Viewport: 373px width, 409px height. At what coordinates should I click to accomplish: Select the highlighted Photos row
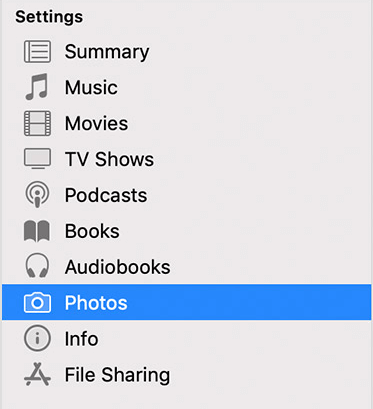pyautogui.click(x=186, y=302)
